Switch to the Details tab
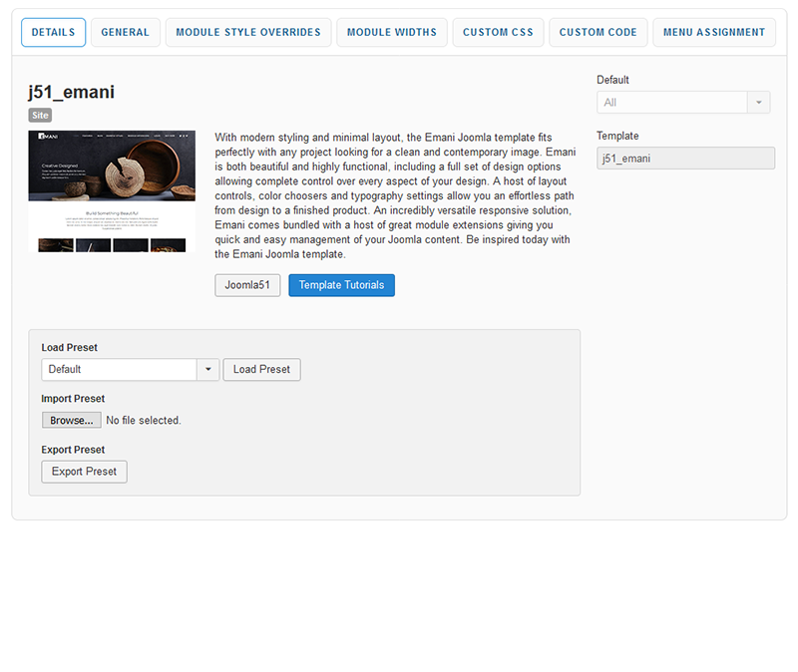The image size is (798, 672). pos(53,32)
